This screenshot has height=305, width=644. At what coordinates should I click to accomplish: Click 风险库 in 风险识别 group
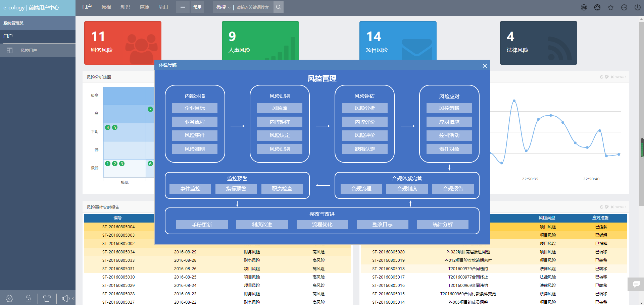click(x=280, y=108)
